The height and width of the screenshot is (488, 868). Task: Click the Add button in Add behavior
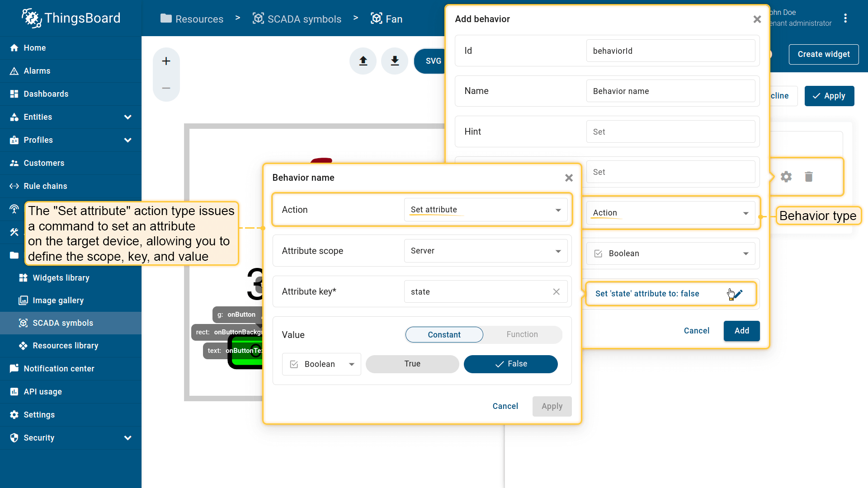tap(741, 331)
